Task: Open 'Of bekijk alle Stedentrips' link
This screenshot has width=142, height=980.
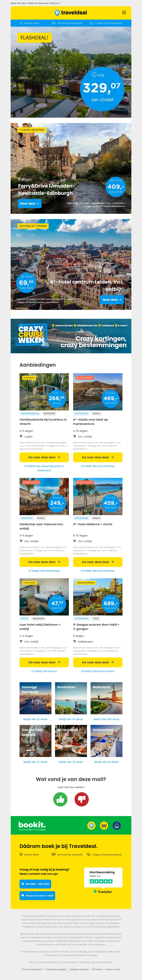Action: click(x=44, y=571)
